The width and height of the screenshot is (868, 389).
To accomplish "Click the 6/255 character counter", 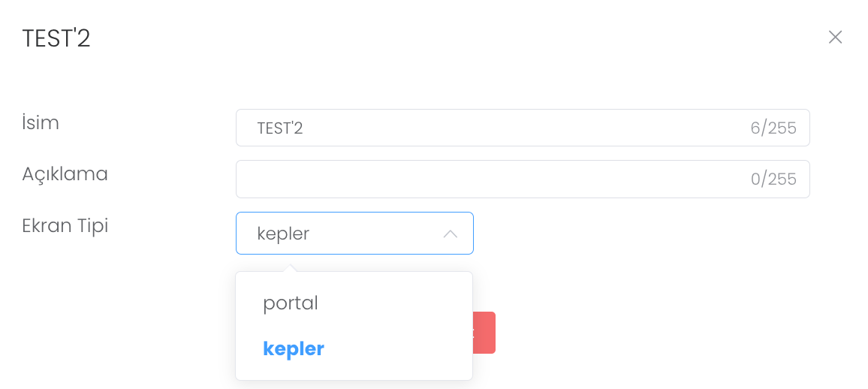I will point(773,128).
